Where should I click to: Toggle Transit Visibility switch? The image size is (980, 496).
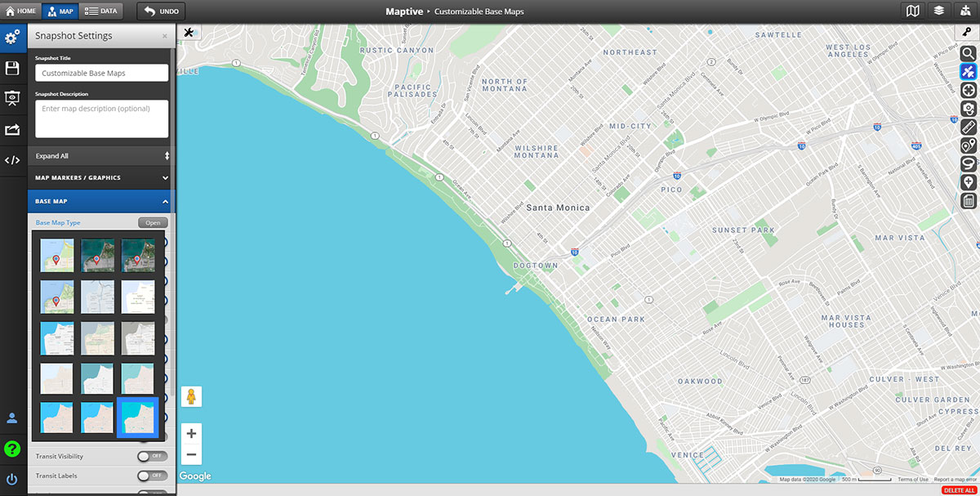tap(152, 457)
